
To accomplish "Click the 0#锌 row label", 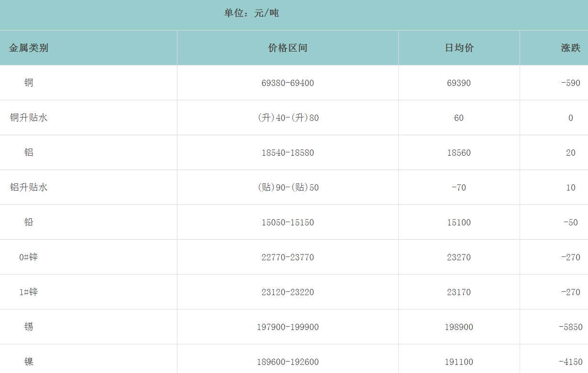I will click(29, 257).
